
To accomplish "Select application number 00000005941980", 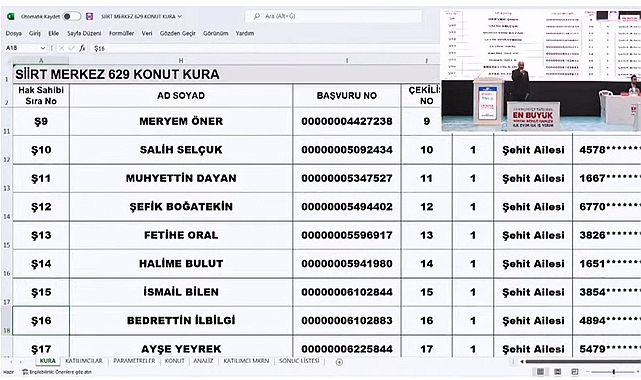I will 347,264.
